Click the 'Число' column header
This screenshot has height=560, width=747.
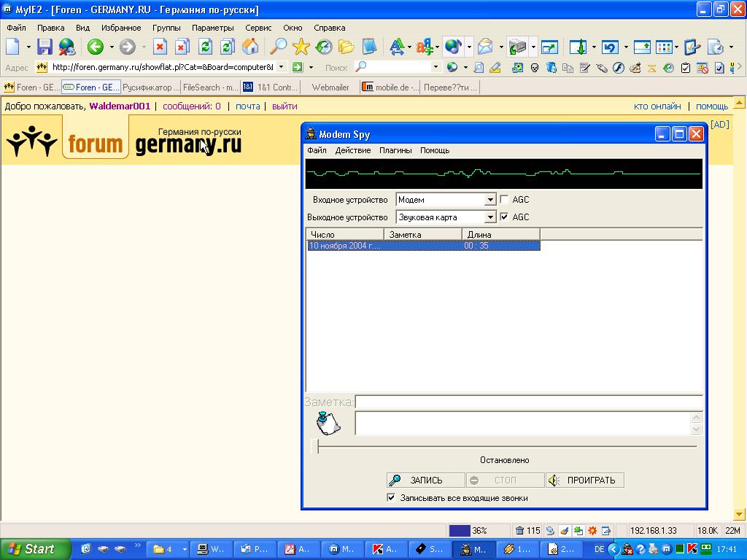tap(345, 234)
